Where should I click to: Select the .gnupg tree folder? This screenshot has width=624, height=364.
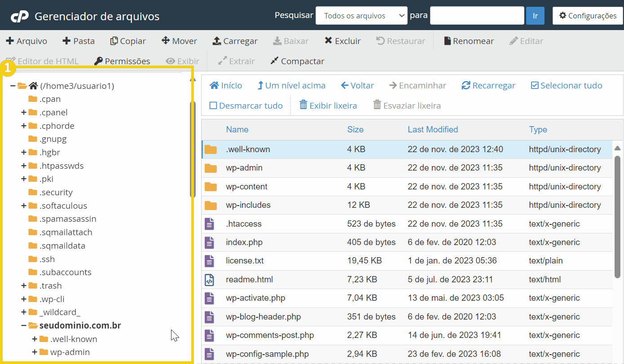(x=47, y=139)
